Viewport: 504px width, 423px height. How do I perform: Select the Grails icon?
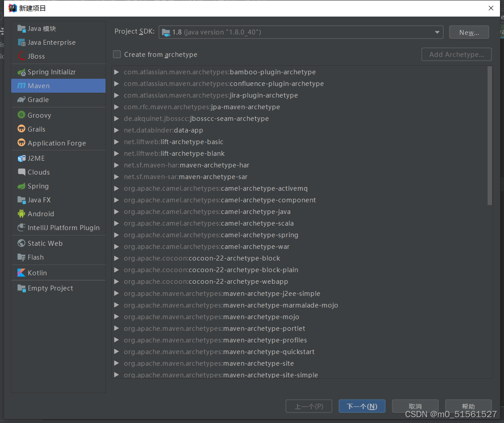21,129
